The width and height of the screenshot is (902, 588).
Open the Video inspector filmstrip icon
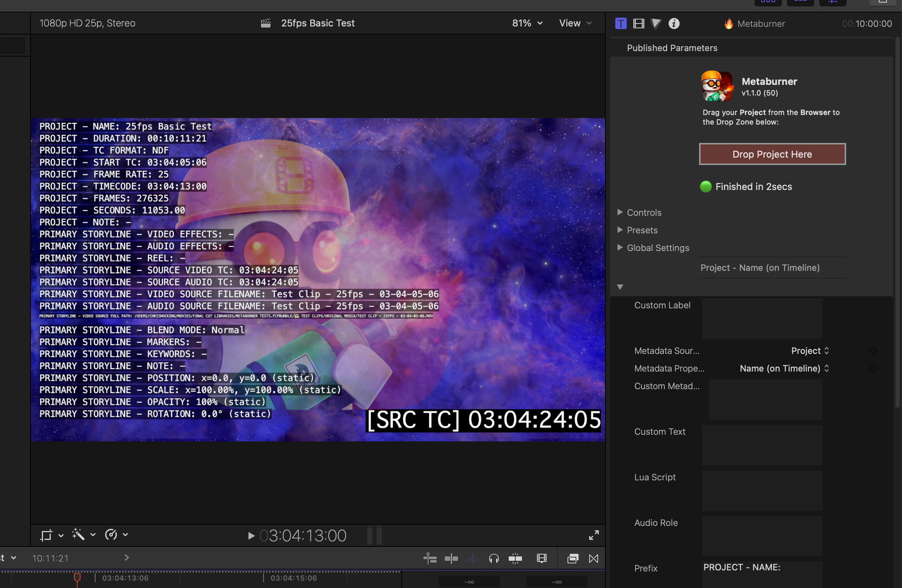click(x=638, y=24)
